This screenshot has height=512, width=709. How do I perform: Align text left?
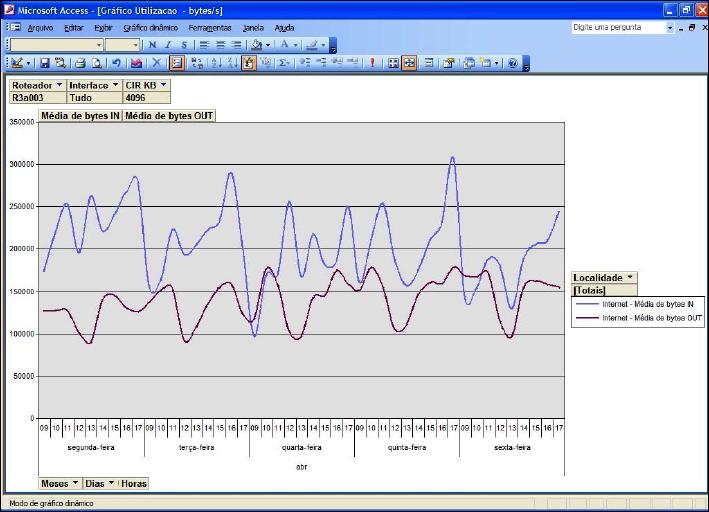click(x=204, y=45)
